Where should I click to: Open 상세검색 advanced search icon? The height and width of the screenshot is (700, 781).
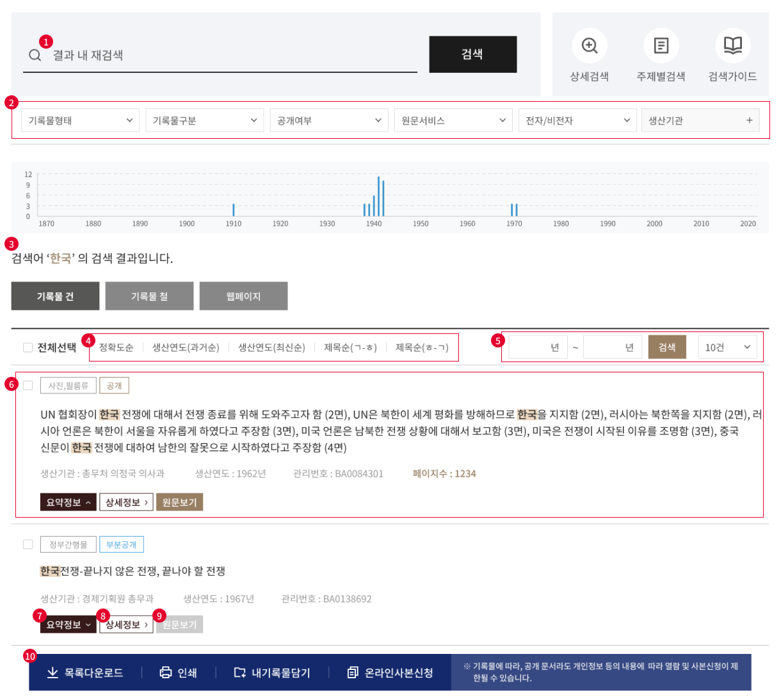(x=589, y=46)
